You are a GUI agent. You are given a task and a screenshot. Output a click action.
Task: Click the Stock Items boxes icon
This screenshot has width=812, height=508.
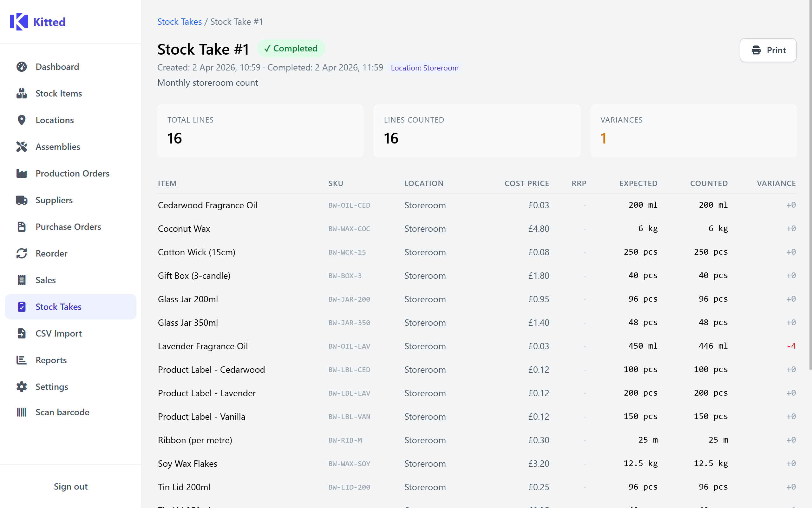pyautogui.click(x=22, y=93)
